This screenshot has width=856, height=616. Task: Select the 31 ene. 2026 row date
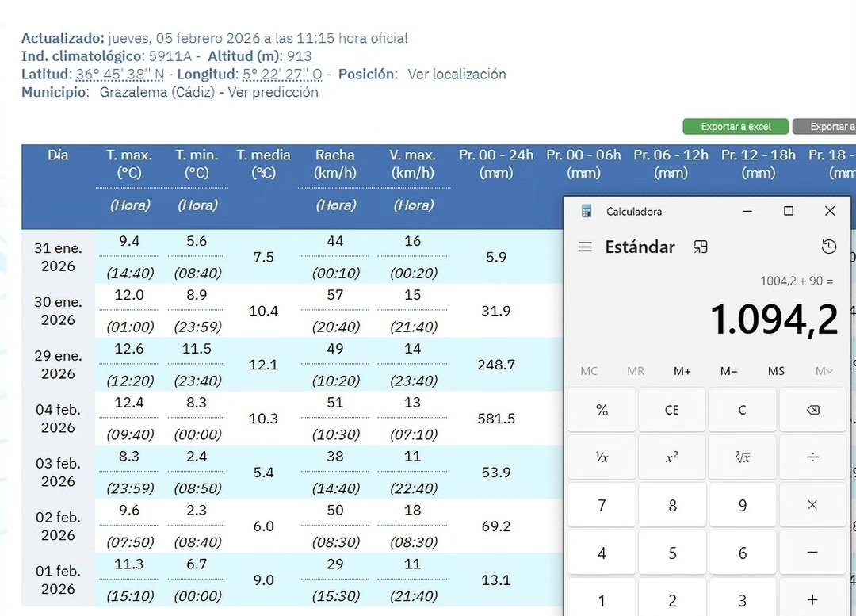tap(58, 257)
